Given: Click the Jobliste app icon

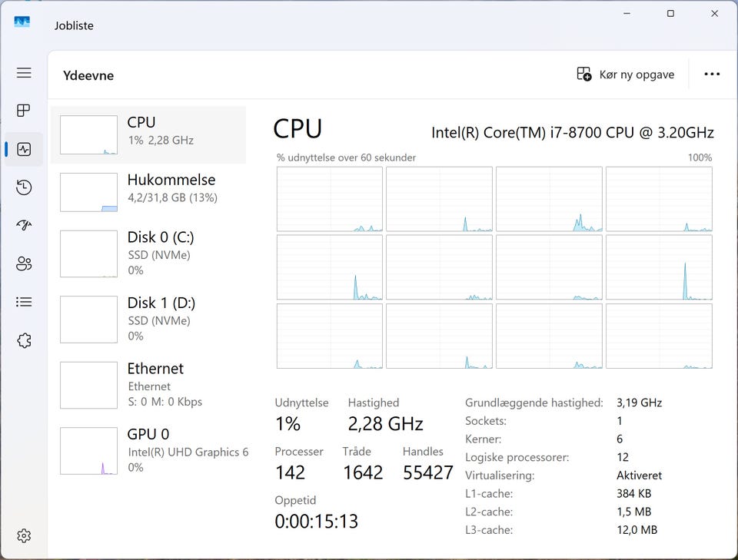Looking at the screenshot, I should pyautogui.click(x=22, y=22).
